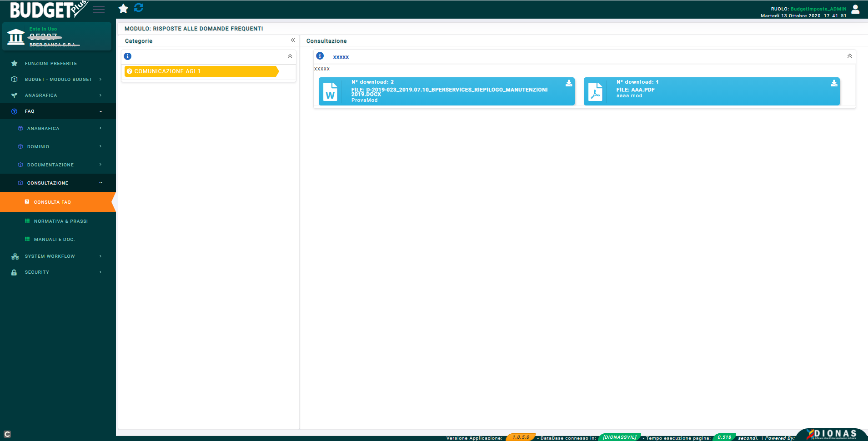The height and width of the screenshot is (441, 868).
Task: Open the xxxxx FAQ title link
Action: click(x=341, y=57)
